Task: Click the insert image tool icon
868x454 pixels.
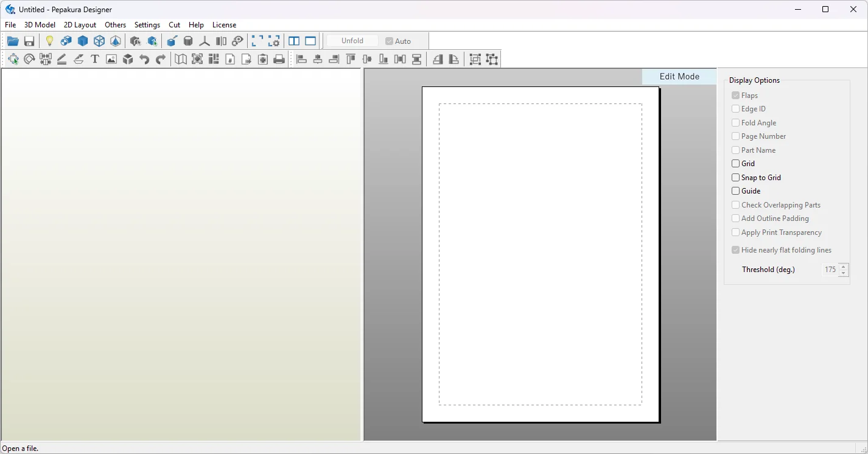Action: tap(111, 59)
